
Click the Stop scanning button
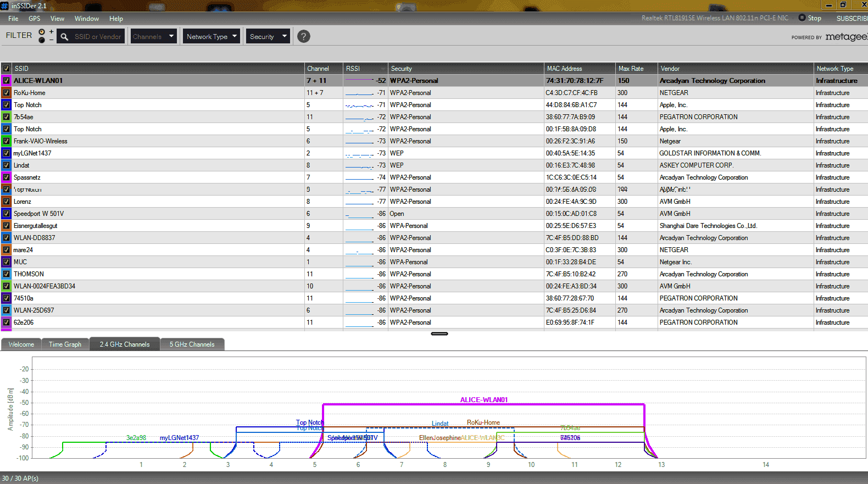click(x=810, y=18)
